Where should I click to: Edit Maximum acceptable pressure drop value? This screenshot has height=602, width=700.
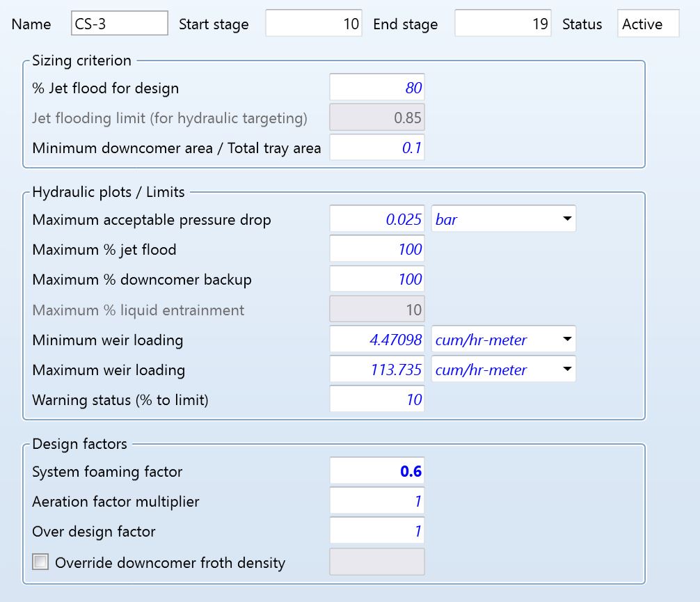pos(376,220)
